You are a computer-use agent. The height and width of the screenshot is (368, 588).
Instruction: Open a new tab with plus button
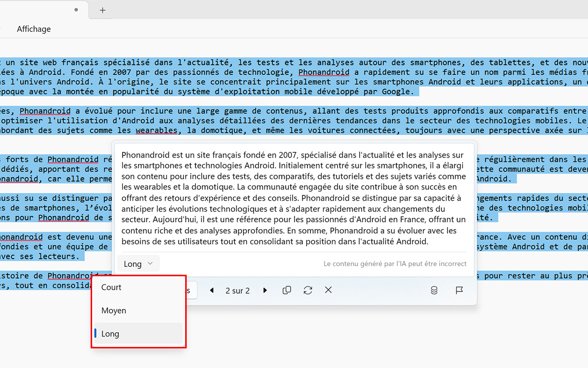102,10
